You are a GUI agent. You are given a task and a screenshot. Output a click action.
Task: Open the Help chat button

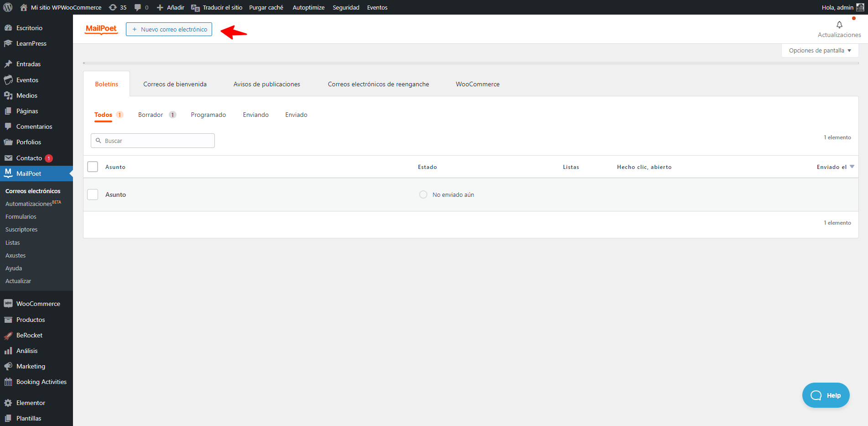click(x=826, y=395)
